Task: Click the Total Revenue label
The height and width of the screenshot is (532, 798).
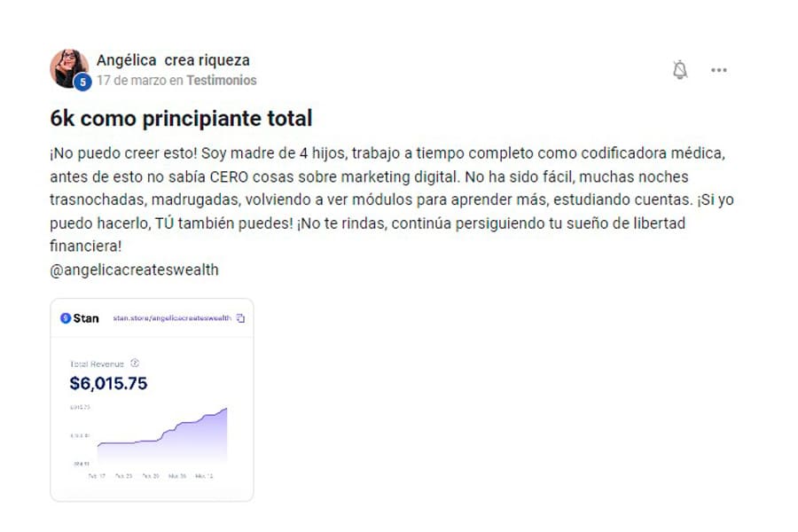Action: (98, 364)
